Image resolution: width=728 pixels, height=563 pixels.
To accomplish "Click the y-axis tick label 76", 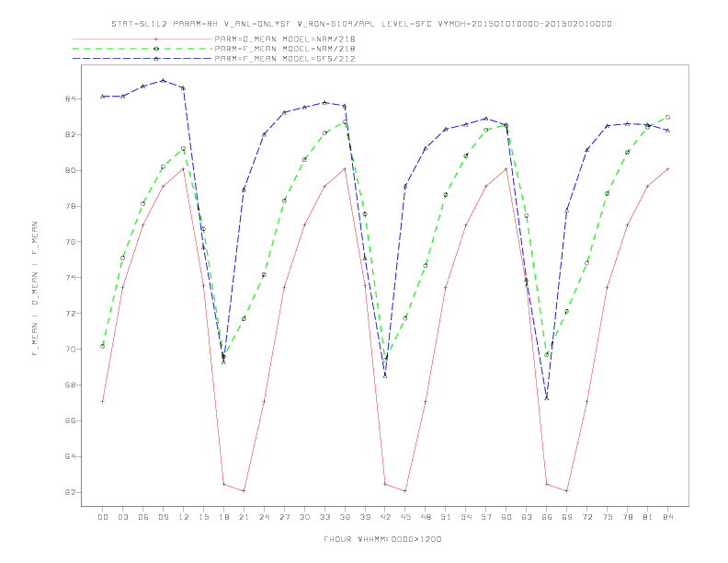I will pos(71,242).
